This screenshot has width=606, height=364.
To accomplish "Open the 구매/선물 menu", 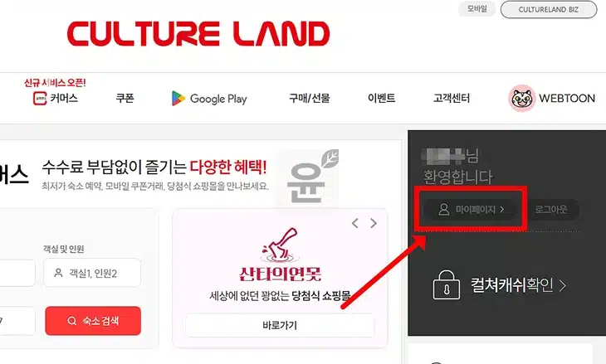I will [x=309, y=98].
